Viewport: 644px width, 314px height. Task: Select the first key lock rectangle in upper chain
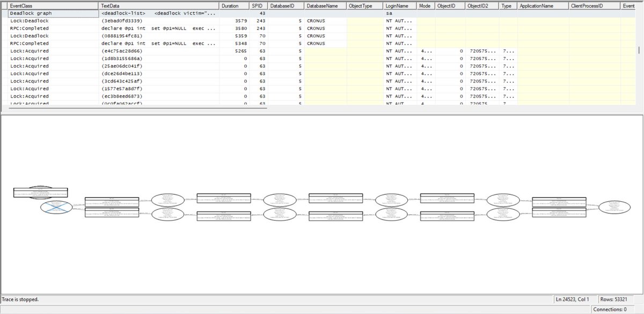(113, 201)
